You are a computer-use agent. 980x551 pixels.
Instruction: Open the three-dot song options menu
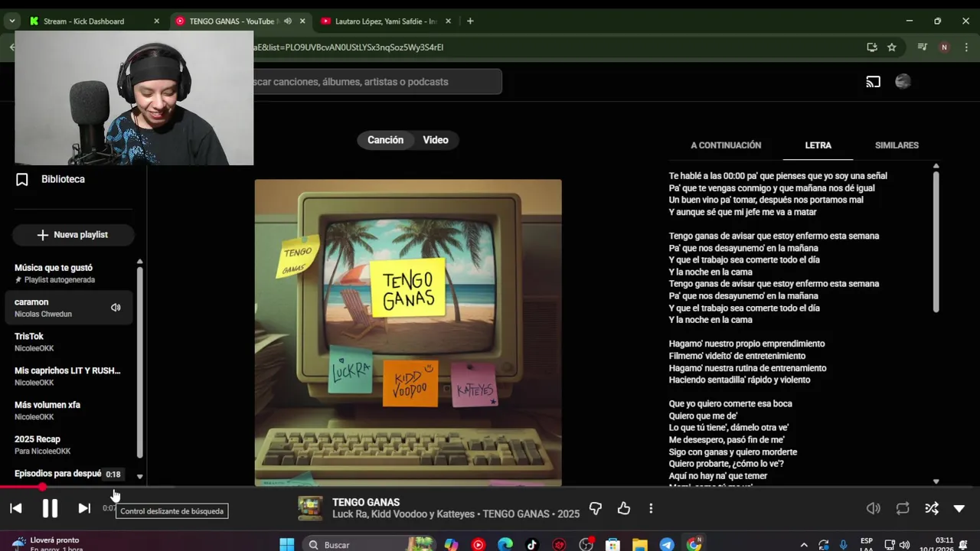(651, 508)
